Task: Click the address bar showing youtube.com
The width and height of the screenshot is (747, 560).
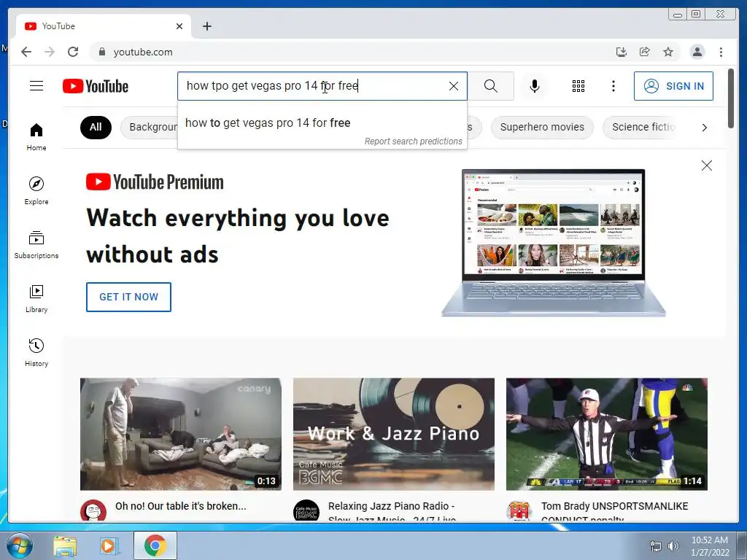Action: pyautogui.click(x=352, y=52)
